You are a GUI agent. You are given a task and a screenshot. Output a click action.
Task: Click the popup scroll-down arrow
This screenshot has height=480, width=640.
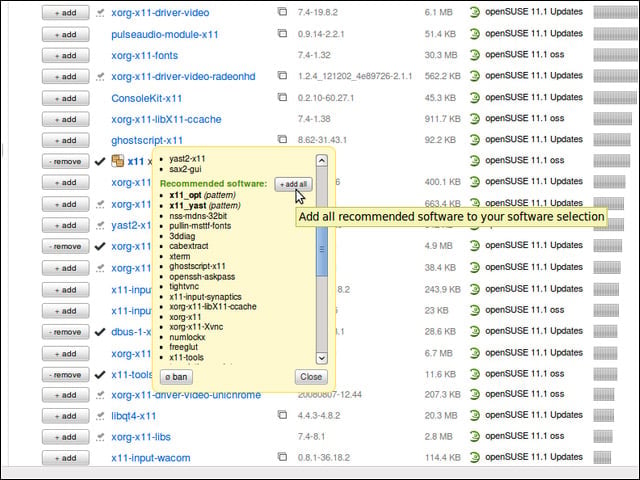point(322,358)
